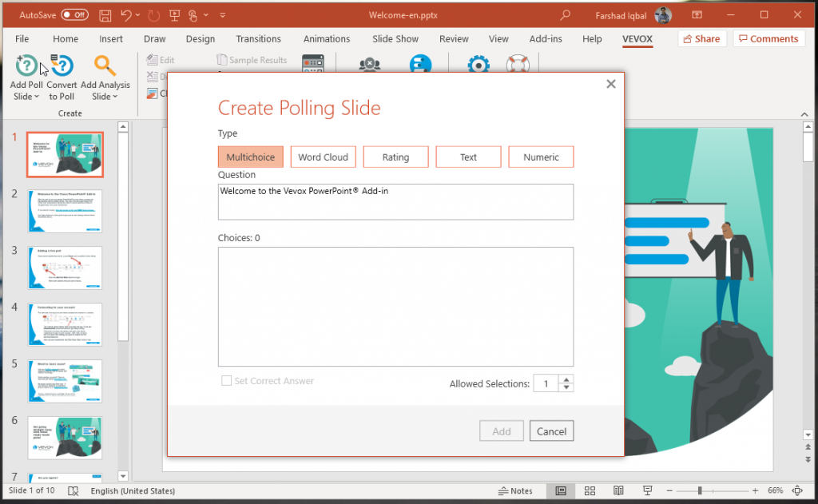
Task: Select the Word Cloud poll type
Action: tap(323, 157)
